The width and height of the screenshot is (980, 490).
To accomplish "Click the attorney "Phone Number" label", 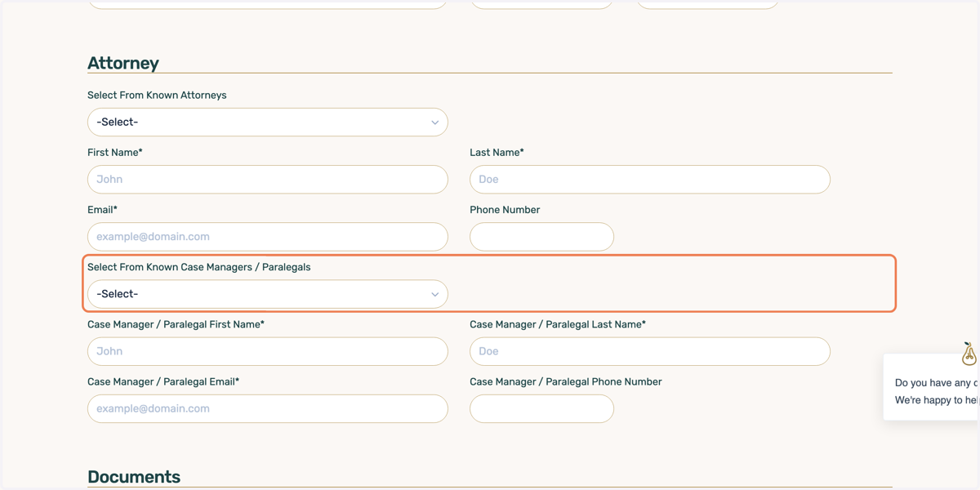I will pos(505,210).
